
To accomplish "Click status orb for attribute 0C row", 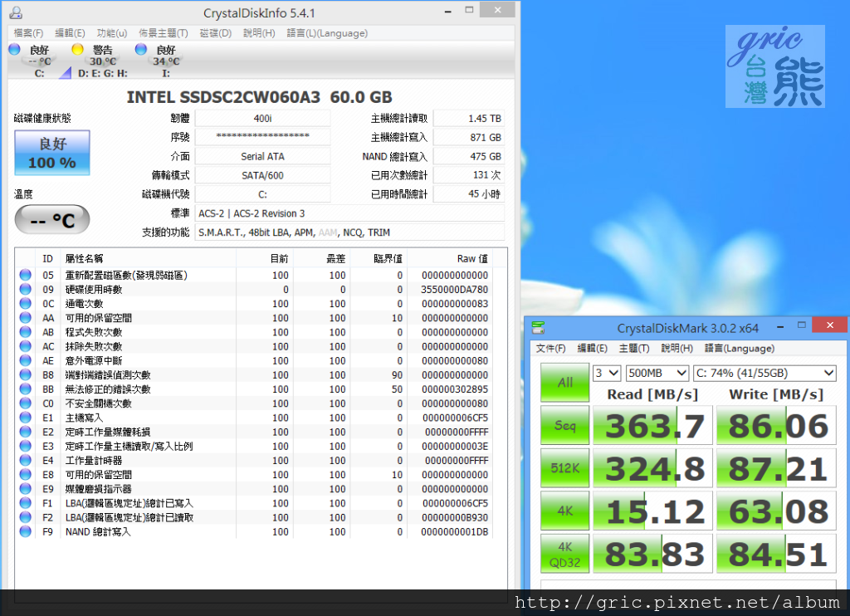I will click(26, 303).
